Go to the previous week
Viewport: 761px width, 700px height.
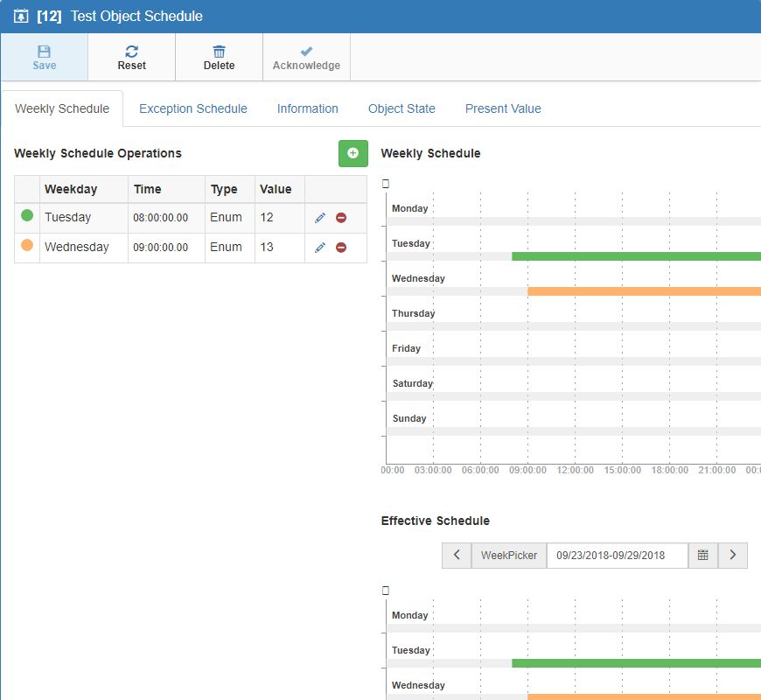(x=457, y=555)
